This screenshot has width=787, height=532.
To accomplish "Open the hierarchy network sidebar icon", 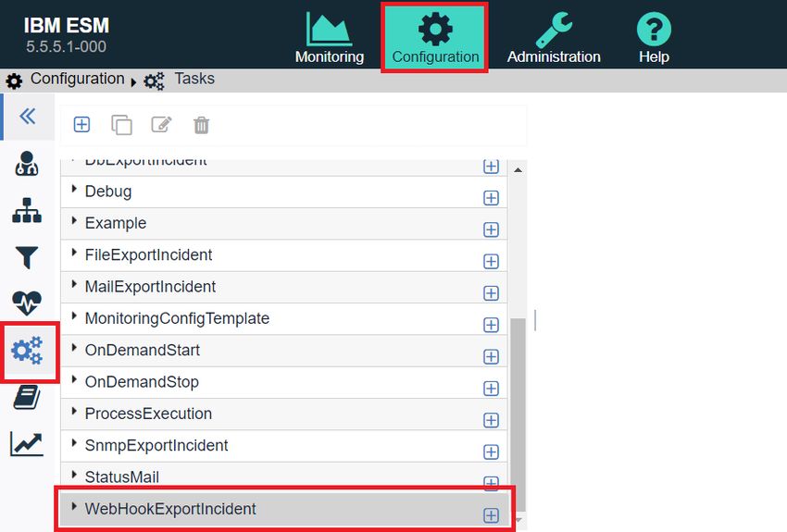I will pos(27,210).
